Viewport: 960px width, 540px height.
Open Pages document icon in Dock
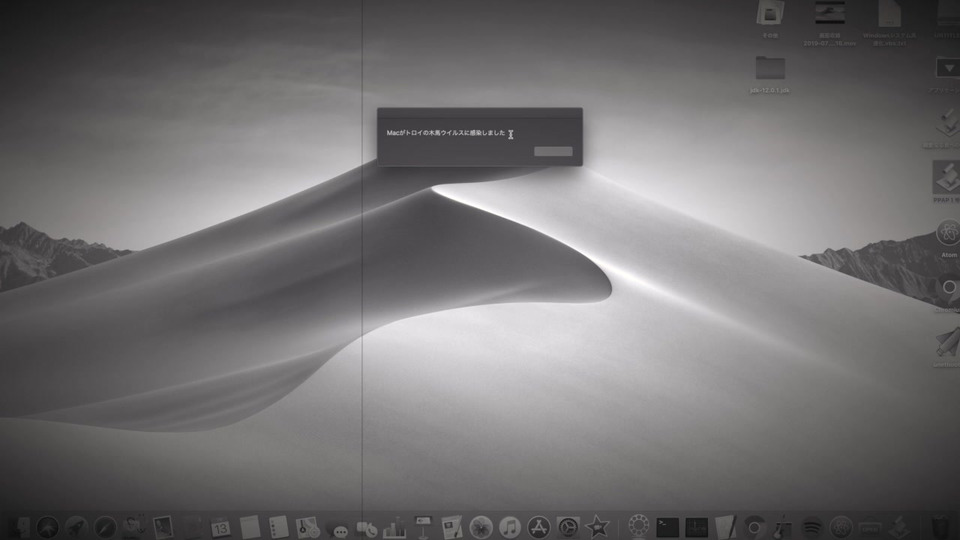coord(452,527)
